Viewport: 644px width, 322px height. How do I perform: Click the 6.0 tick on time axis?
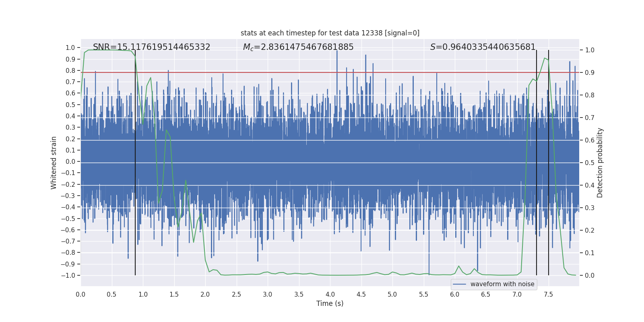coord(455,294)
